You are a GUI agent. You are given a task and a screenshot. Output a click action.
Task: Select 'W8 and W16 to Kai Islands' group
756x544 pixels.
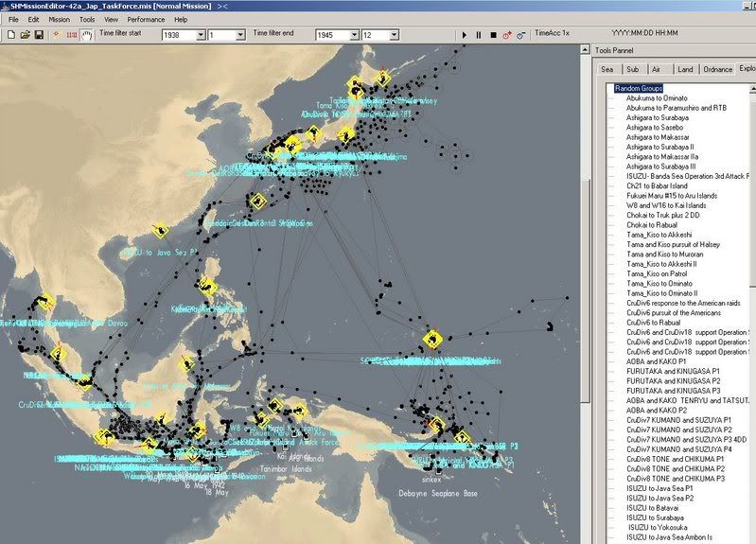[x=666, y=205]
